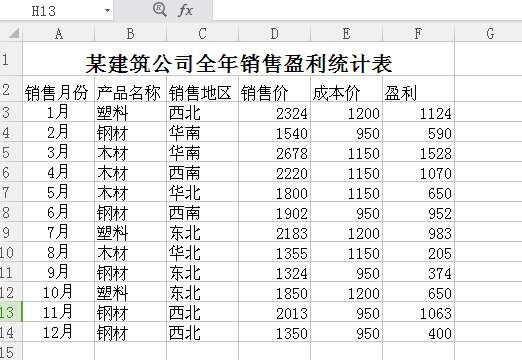Select column G header
Image resolution: width=522 pixels, height=360 pixels.
pyautogui.click(x=489, y=34)
